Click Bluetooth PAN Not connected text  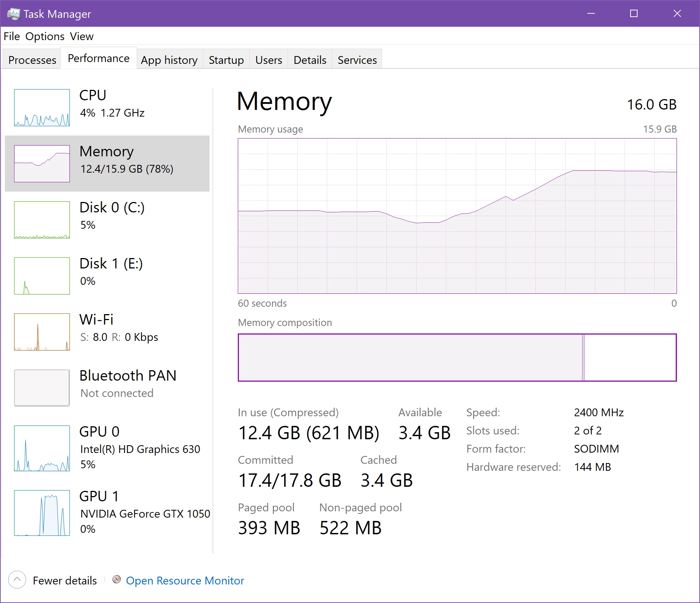(x=117, y=393)
